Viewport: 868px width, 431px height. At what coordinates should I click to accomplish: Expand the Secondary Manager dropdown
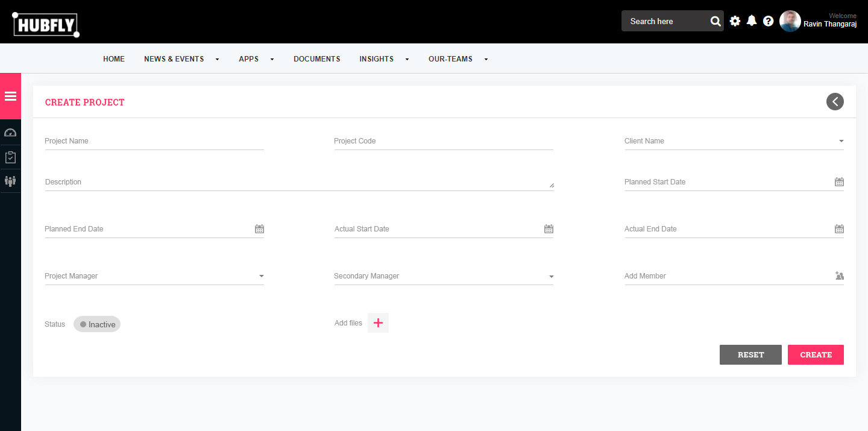[x=551, y=277]
